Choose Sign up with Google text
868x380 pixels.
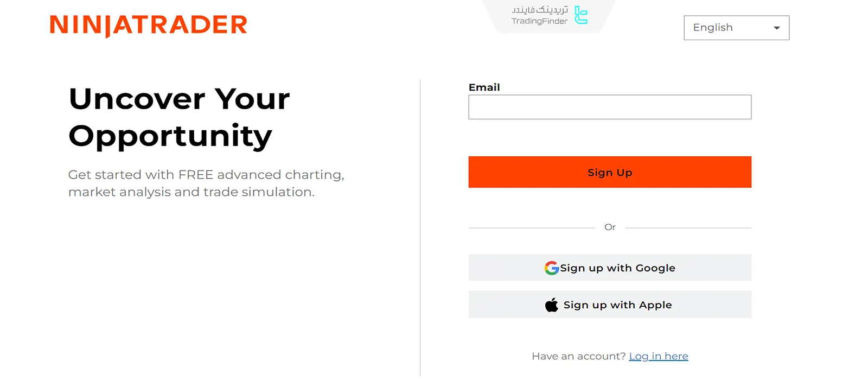[617, 268]
